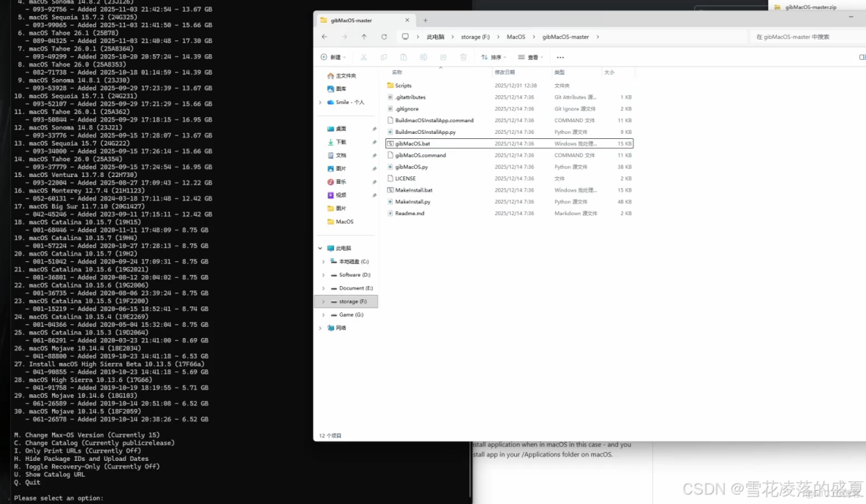Expand Document (E:) drive node
Screen dimensions: 866x504
point(323,288)
